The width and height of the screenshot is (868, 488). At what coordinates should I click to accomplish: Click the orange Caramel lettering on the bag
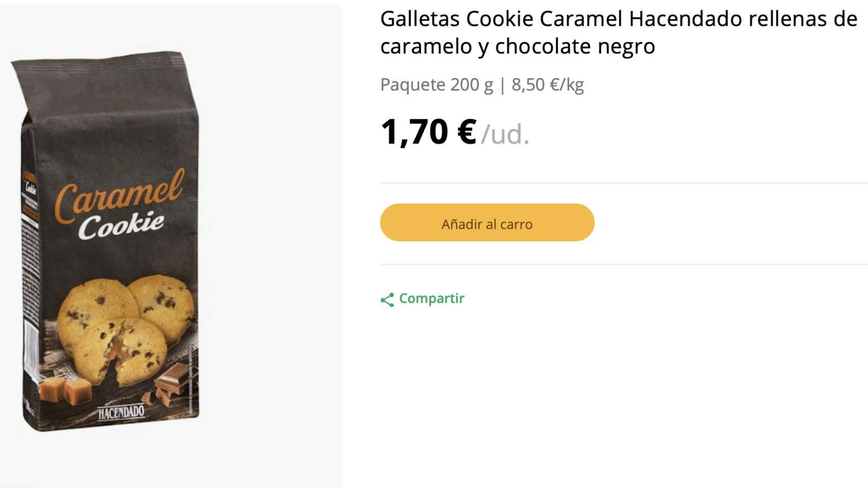[x=118, y=195]
